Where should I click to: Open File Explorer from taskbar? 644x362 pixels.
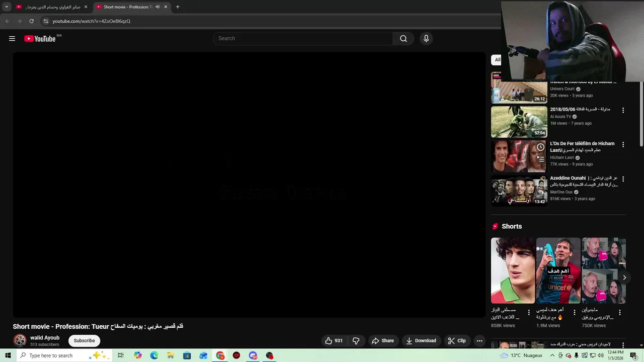click(x=171, y=355)
